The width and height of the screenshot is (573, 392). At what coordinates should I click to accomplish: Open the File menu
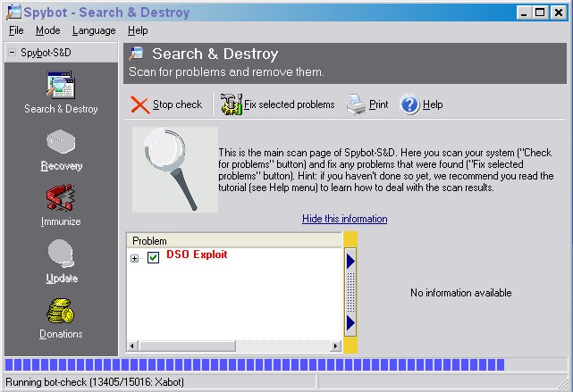point(16,30)
